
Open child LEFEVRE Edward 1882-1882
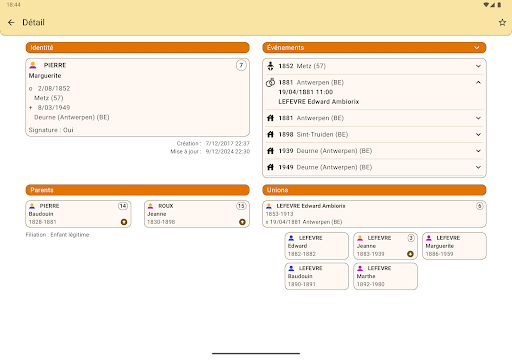pos(317,246)
